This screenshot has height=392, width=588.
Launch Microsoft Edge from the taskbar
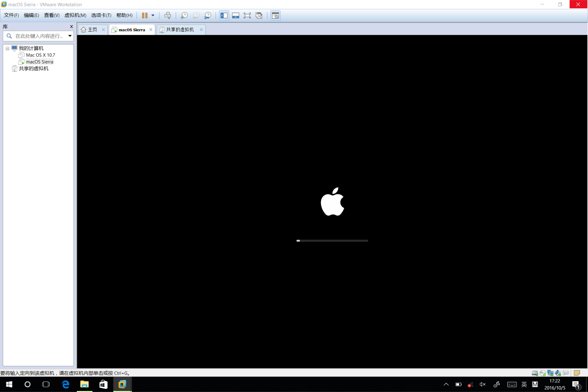65,384
